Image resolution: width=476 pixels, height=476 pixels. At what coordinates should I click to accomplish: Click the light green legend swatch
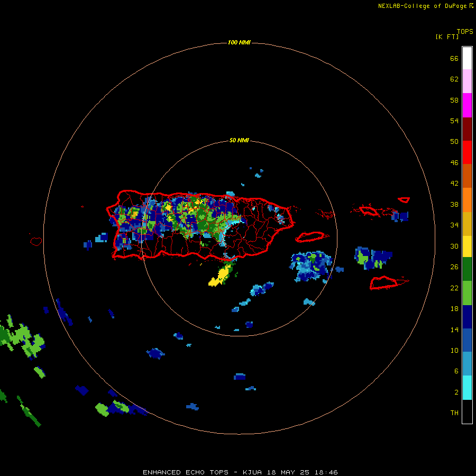tap(467, 293)
